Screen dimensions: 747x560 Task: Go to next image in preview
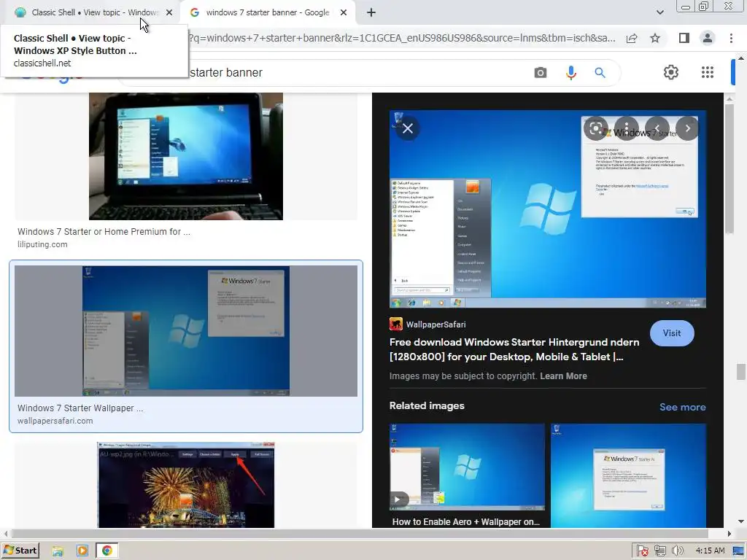(687, 128)
